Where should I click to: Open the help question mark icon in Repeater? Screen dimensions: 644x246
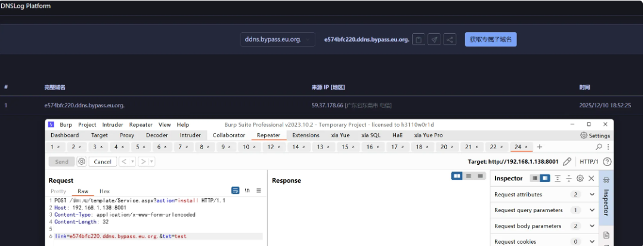pos(606,162)
